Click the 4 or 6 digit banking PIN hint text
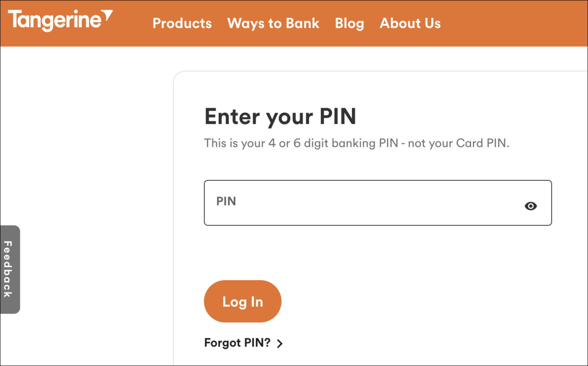Screen dimensions: 588x366 pos(357,143)
